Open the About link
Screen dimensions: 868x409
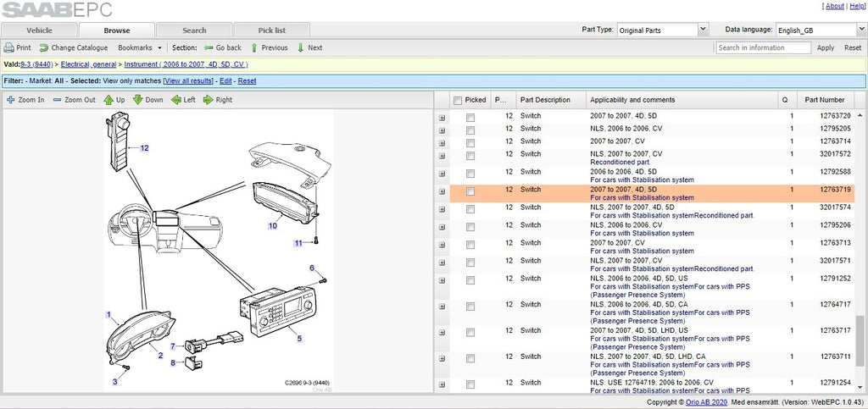[835, 6]
